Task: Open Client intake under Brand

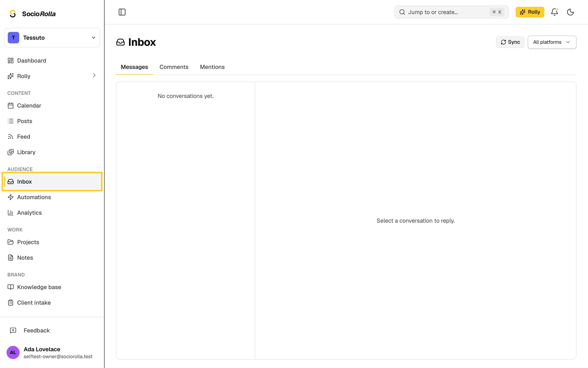Action: (52, 303)
